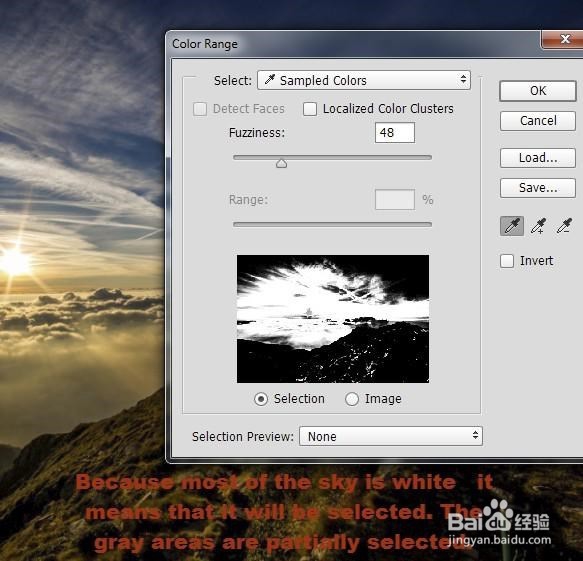Viewport: 583px width, 561px height.
Task: Click the Save... button
Action: pyautogui.click(x=538, y=188)
